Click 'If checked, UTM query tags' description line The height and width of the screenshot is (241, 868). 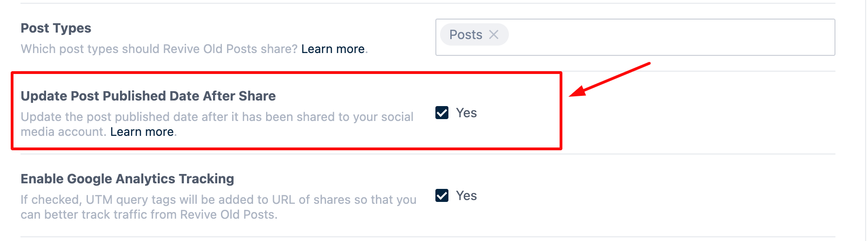(218, 200)
